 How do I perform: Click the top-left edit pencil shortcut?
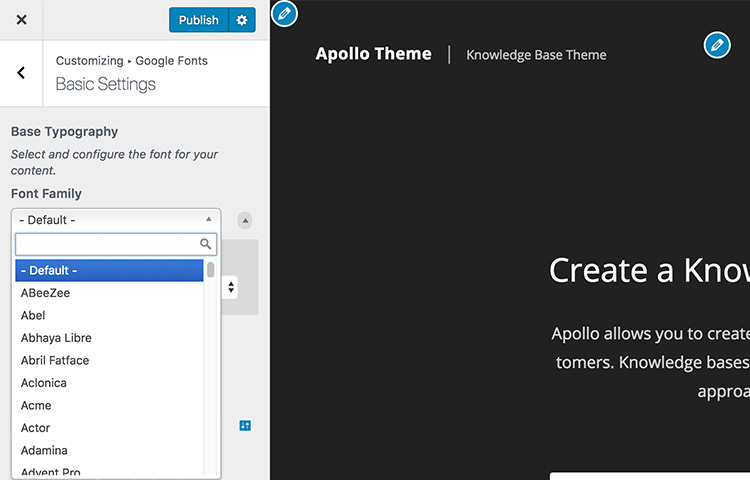tap(284, 13)
